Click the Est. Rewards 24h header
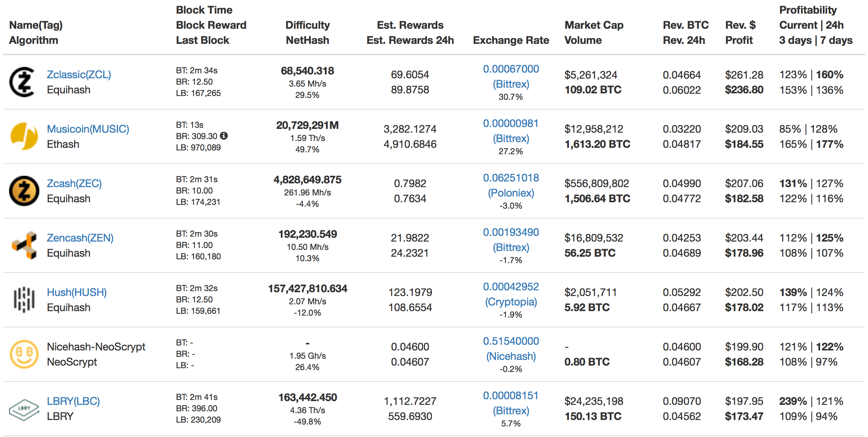 (x=410, y=40)
